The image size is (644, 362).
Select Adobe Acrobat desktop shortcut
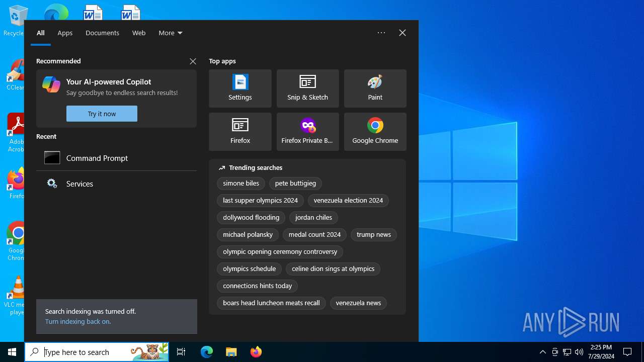point(15,132)
